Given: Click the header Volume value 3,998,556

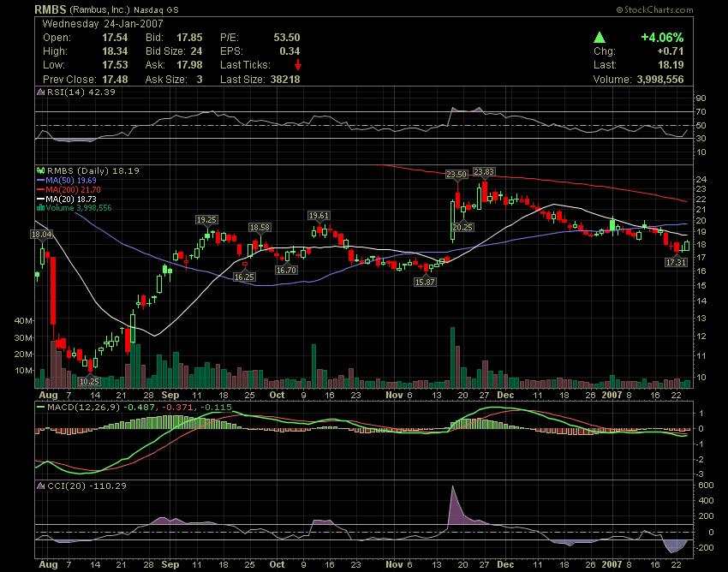Looking at the screenshot, I should coord(660,80).
